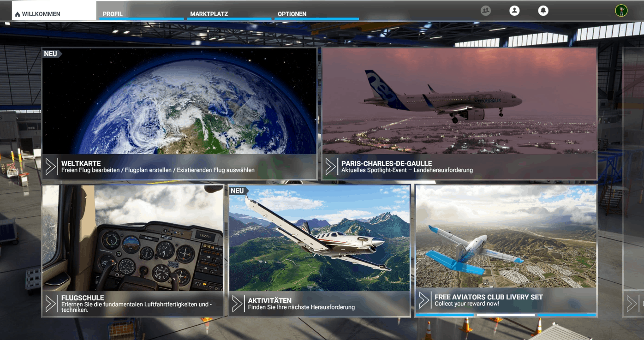Click the arrow icon beside Aktivitäten

(x=237, y=304)
